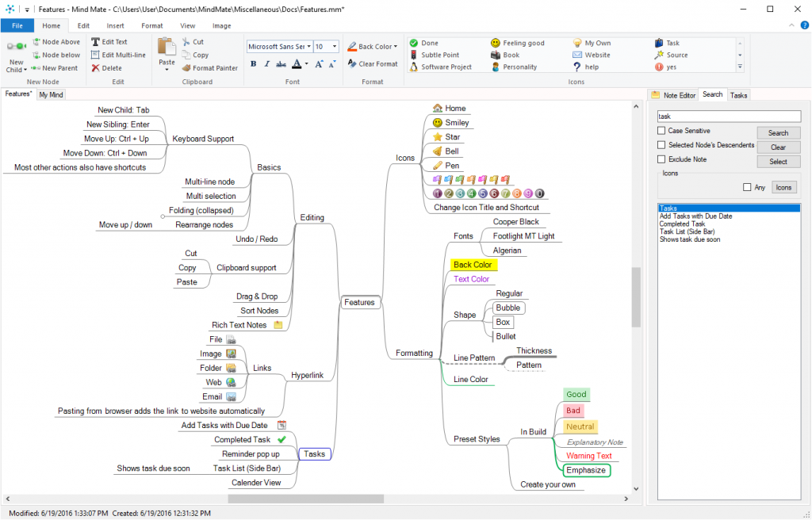Click the Delete red X icon
Image resolution: width=812 pixels, height=520 pixels.
tap(95, 68)
